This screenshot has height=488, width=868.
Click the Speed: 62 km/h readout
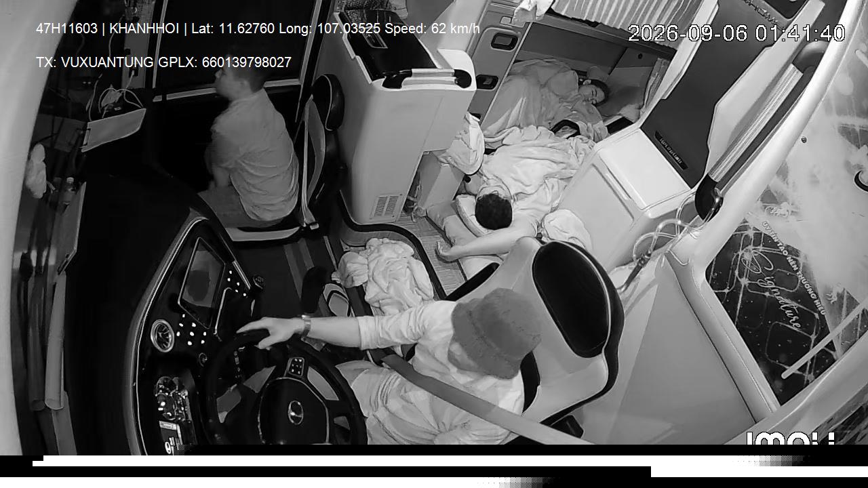[432, 28]
